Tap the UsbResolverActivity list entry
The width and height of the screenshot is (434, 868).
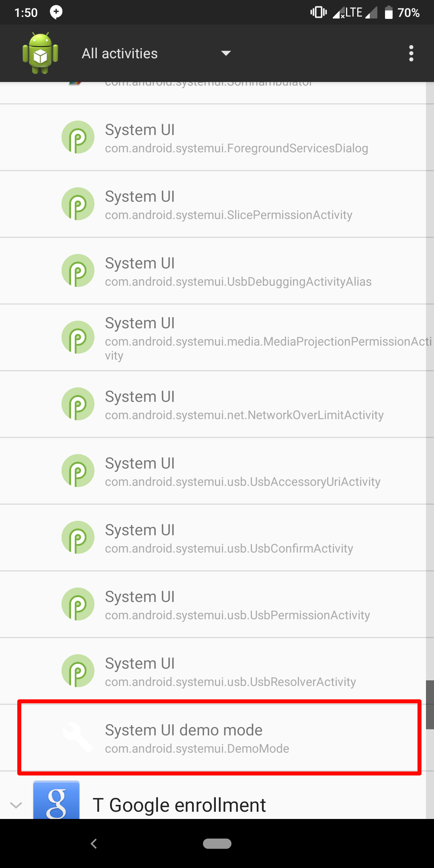(230, 671)
